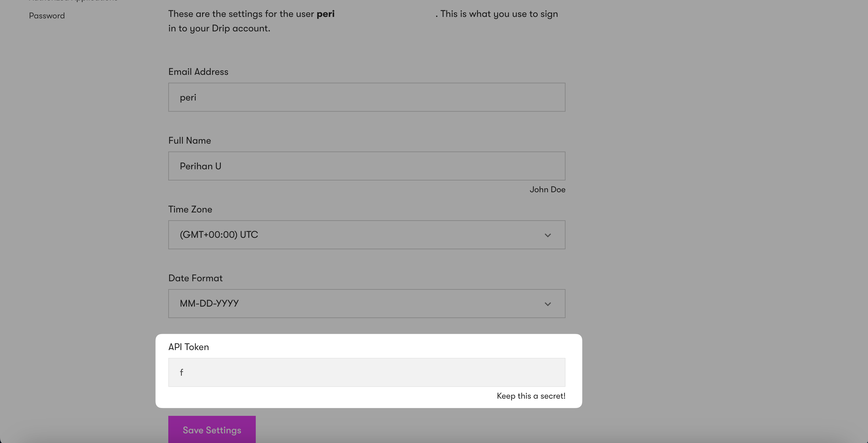
Task: Click the chevron on the Time Zone field
Action: tap(548, 235)
